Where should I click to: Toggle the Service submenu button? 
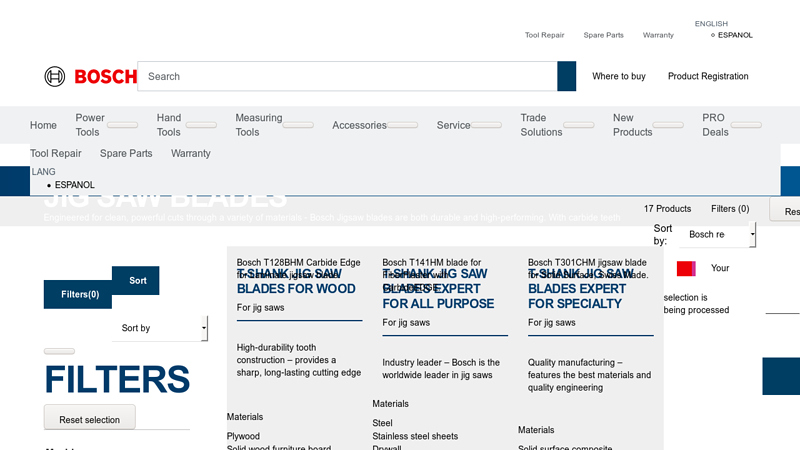click(486, 125)
